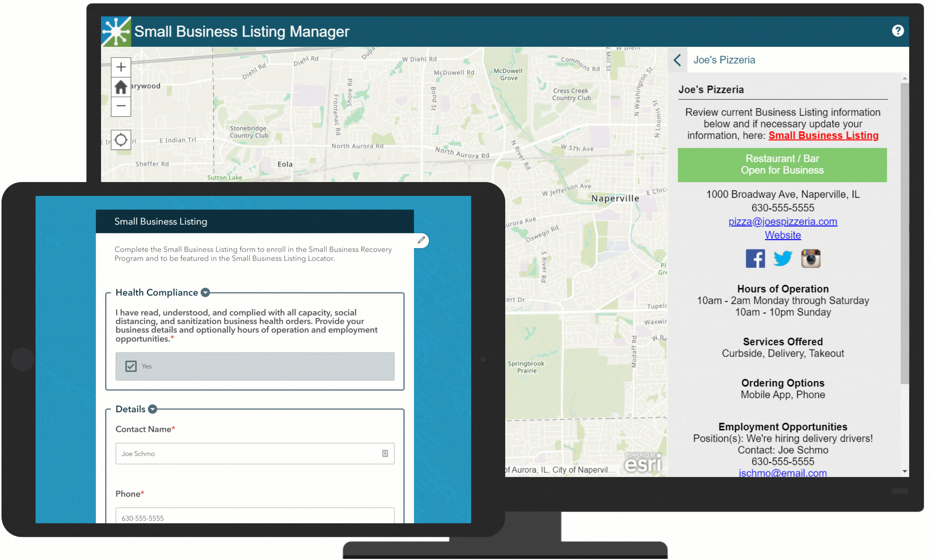
Task: Uncheck the Yes health compliance checkbox
Action: coord(131,366)
